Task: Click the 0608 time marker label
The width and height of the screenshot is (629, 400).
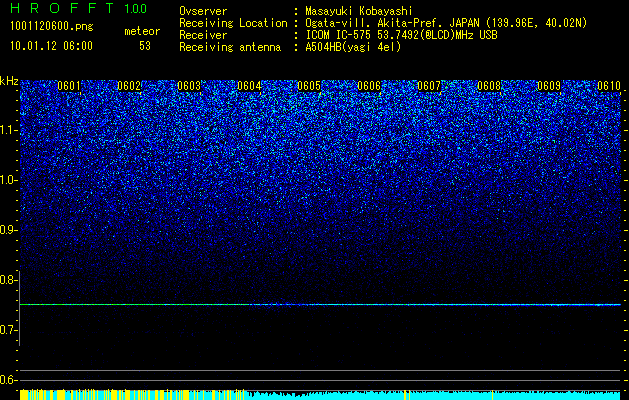Action: [489, 86]
